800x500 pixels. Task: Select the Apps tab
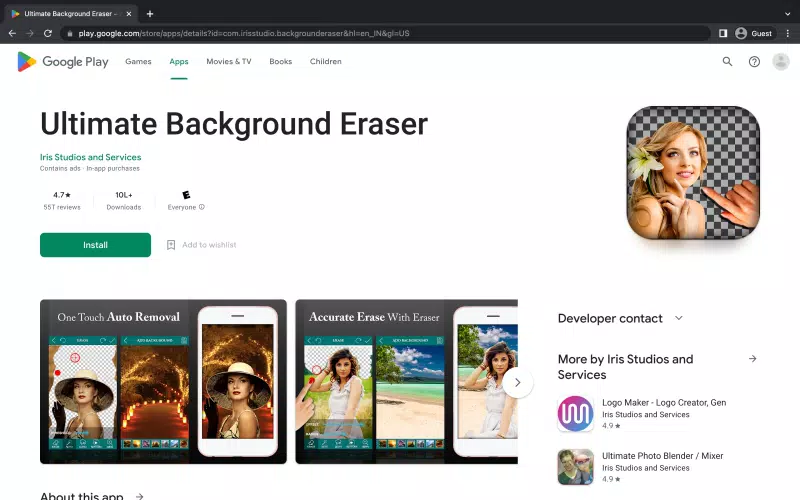(x=179, y=61)
